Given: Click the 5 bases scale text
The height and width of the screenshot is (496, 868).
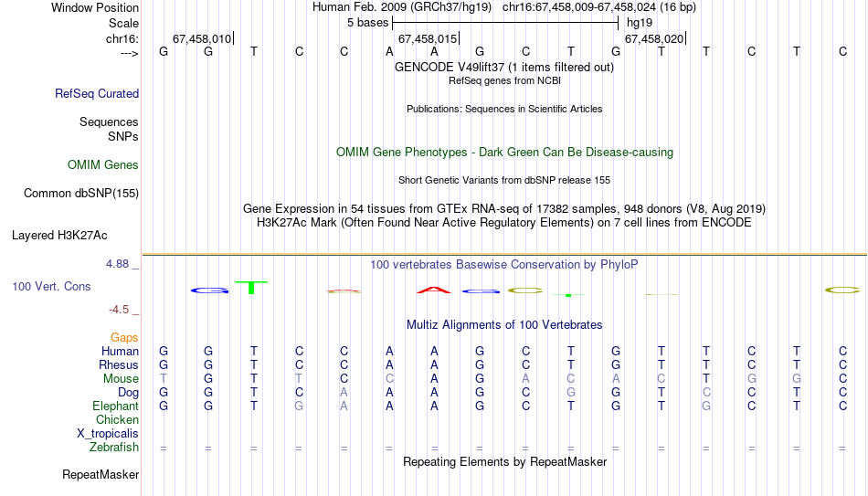Looking at the screenshot, I should [x=367, y=23].
